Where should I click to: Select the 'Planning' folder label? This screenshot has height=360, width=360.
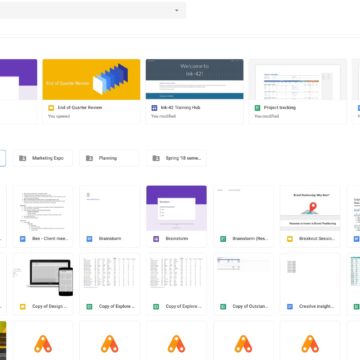point(108,158)
